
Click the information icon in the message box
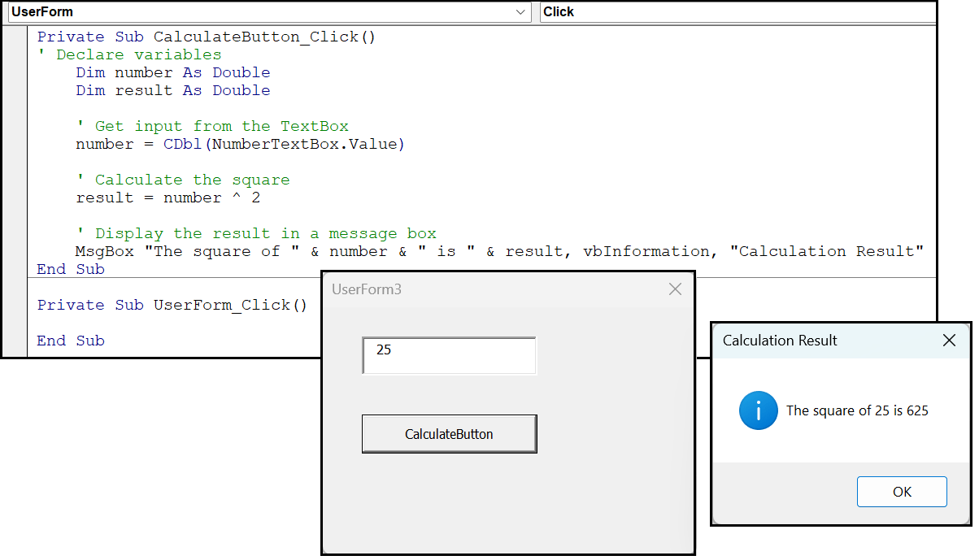coord(758,410)
